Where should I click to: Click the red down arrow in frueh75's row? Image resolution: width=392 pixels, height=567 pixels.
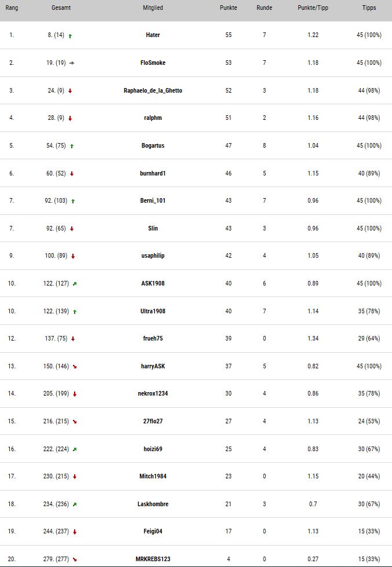[73, 339]
